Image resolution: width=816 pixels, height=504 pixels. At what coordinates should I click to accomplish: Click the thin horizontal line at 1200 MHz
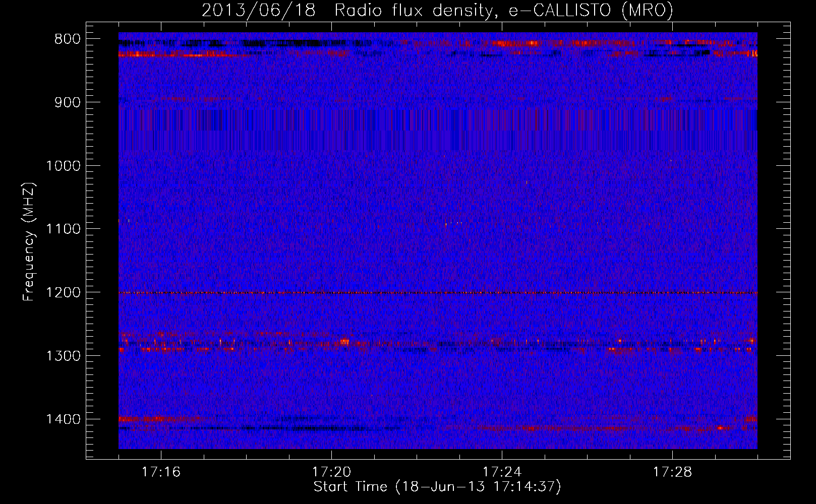click(438, 293)
